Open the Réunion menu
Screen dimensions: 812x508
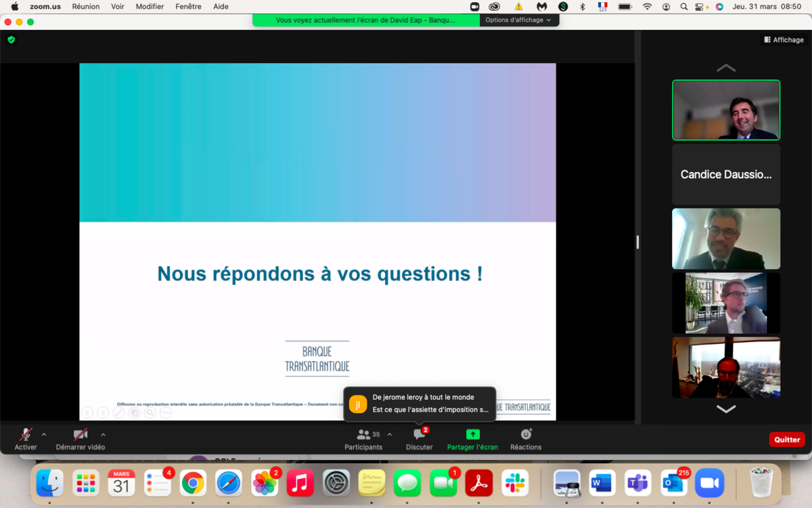(x=86, y=6)
